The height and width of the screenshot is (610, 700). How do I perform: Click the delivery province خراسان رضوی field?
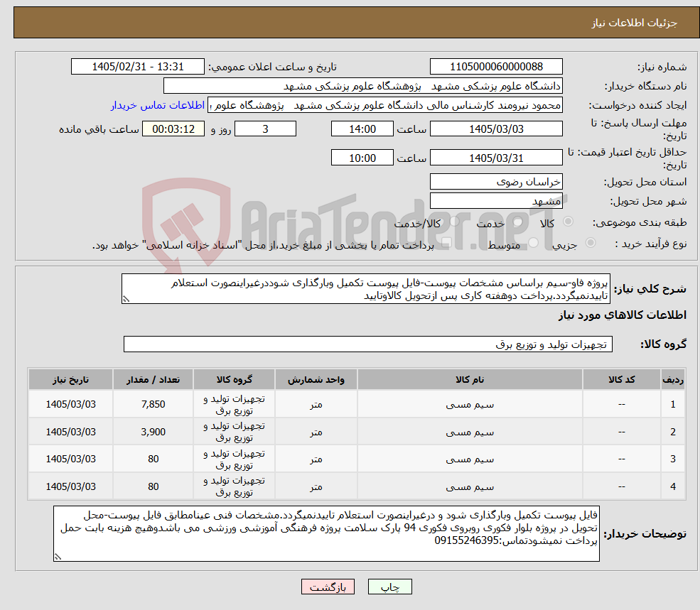[496, 182]
